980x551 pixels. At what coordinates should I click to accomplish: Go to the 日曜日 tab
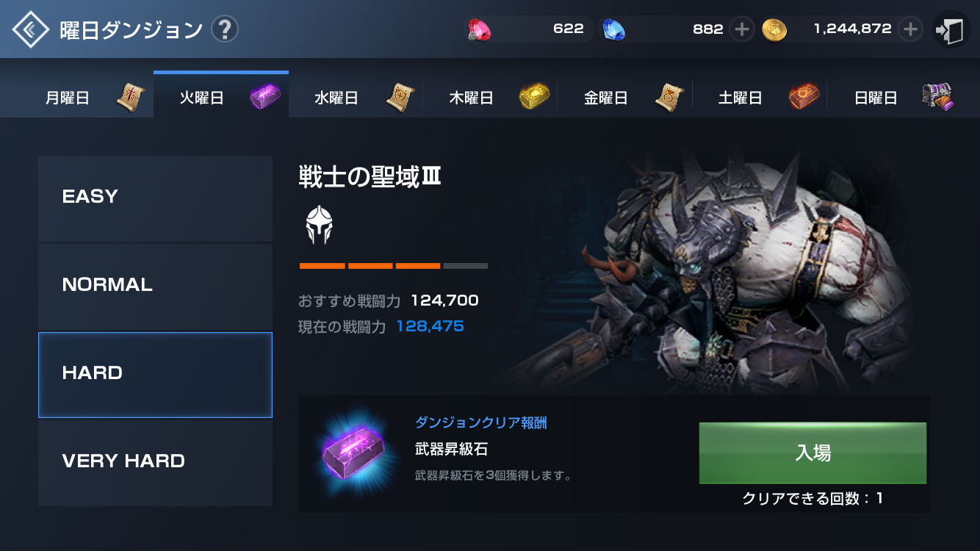tap(894, 96)
